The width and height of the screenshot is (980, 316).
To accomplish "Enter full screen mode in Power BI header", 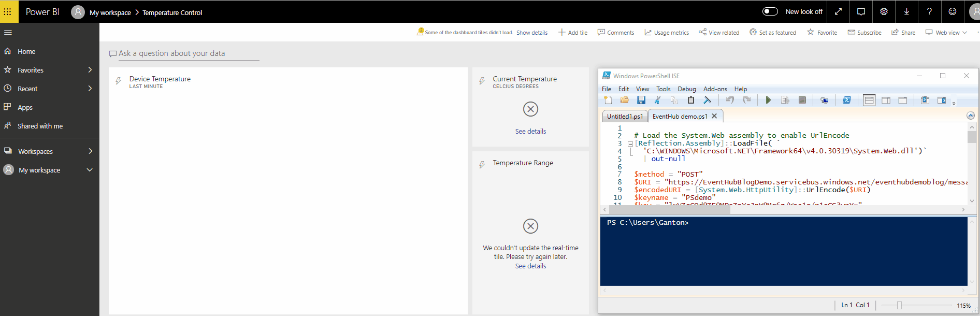I will pyautogui.click(x=838, y=11).
